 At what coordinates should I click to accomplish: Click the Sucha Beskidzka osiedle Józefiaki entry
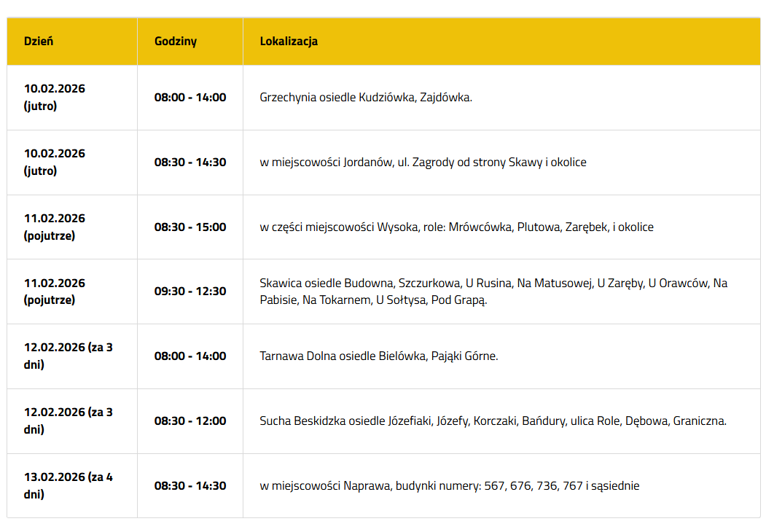pyautogui.click(x=493, y=421)
